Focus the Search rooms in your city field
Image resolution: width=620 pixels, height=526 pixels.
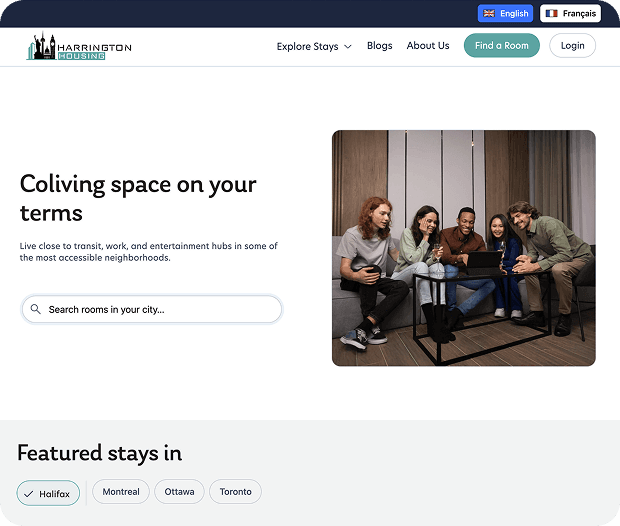pyautogui.click(x=152, y=309)
